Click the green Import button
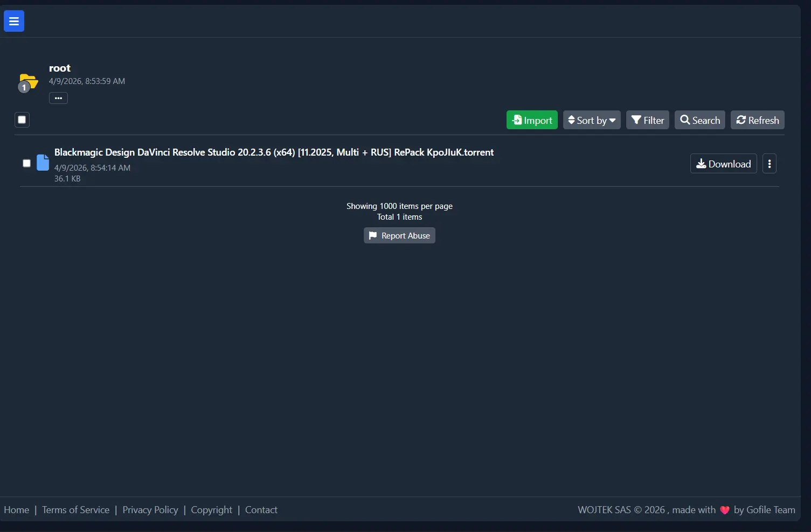Viewport: 811px width, 532px height. (x=532, y=120)
